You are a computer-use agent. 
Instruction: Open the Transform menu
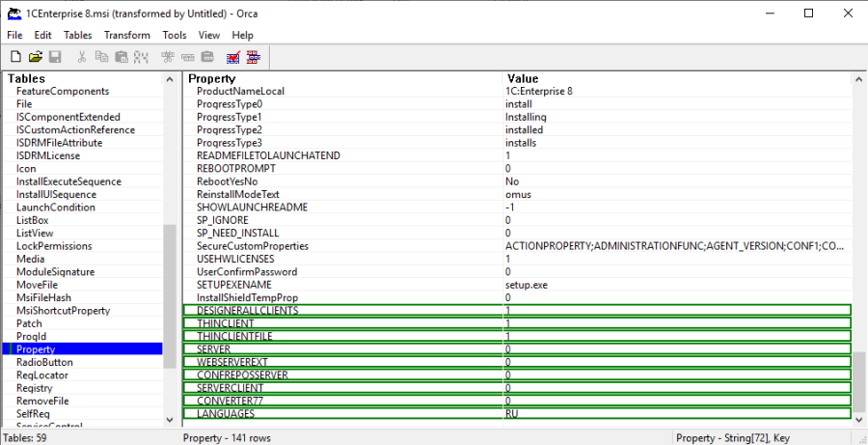click(x=126, y=35)
